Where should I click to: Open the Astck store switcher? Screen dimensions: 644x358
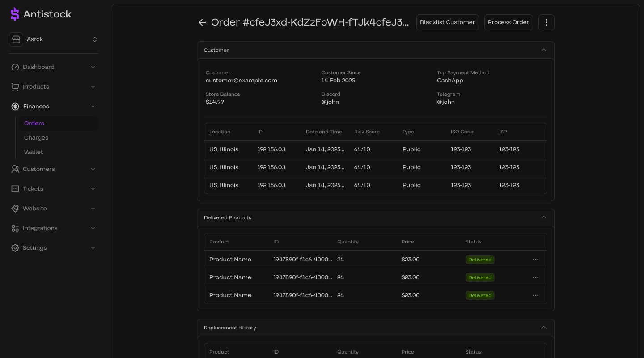(54, 39)
